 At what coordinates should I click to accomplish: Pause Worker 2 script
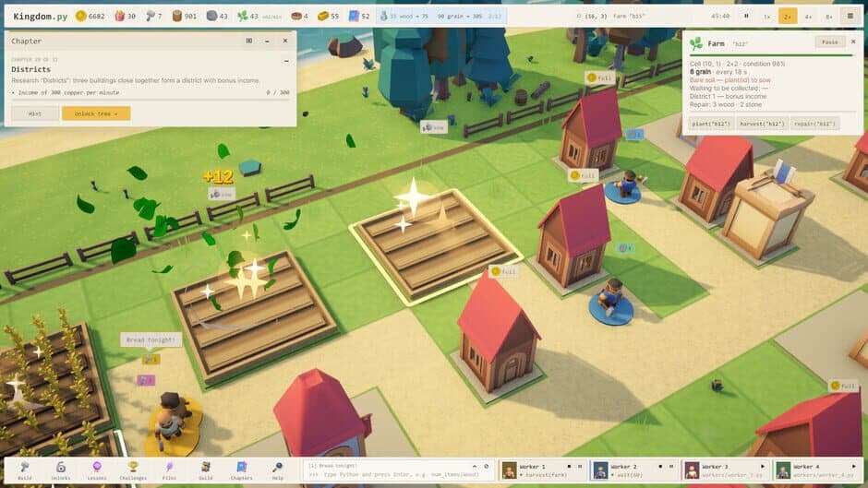pyautogui.click(x=671, y=467)
